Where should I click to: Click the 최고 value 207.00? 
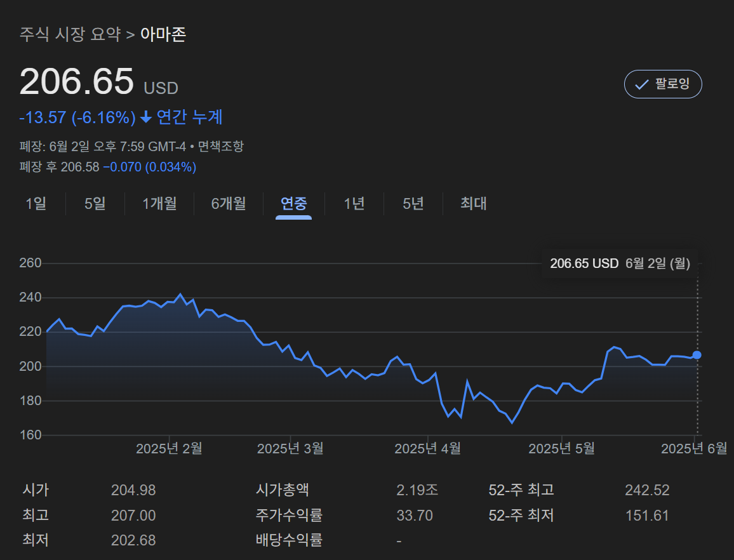[x=133, y=516]
